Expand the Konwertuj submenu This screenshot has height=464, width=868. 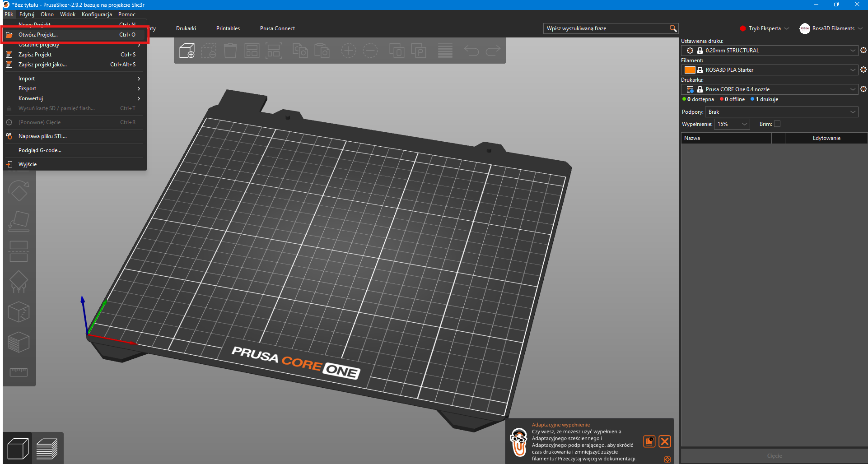pyautogui.click(x=75, y=98)
